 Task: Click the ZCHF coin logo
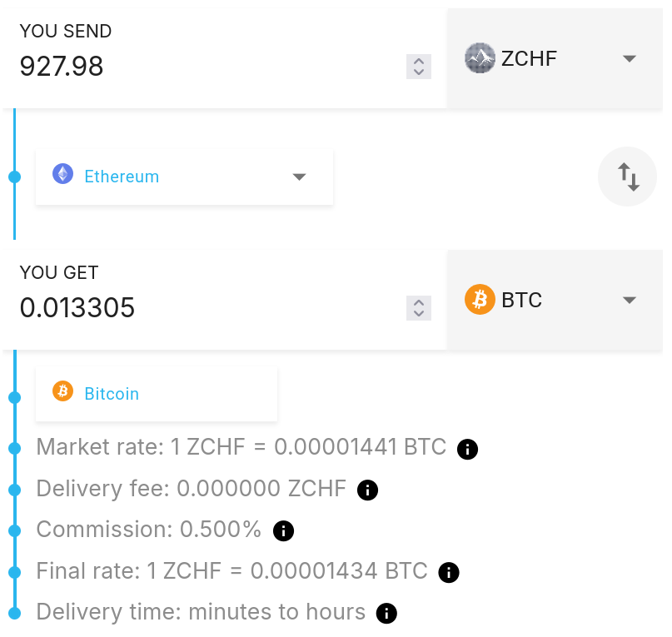480,58
